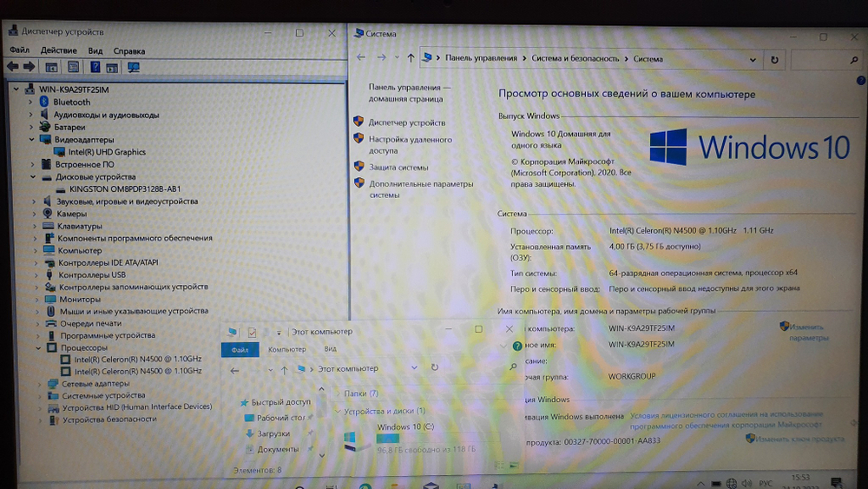Viewport: 868px width, 489px height.
Task: Collapse the Процессоры node
Action: (38, 347)
